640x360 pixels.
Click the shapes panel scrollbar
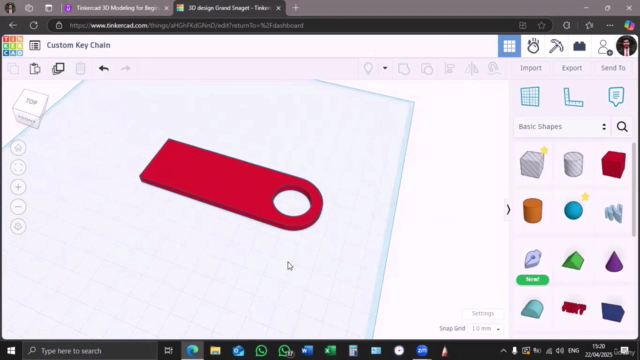(x=633, y=189)
